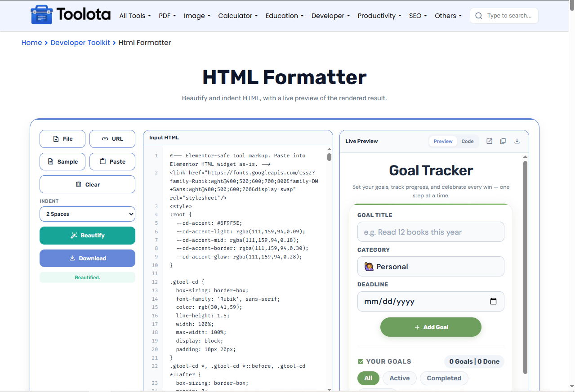The height and width of the screenshot is (392, 575).
Task: Load Sample HTML button
Action: coord(62,162)
